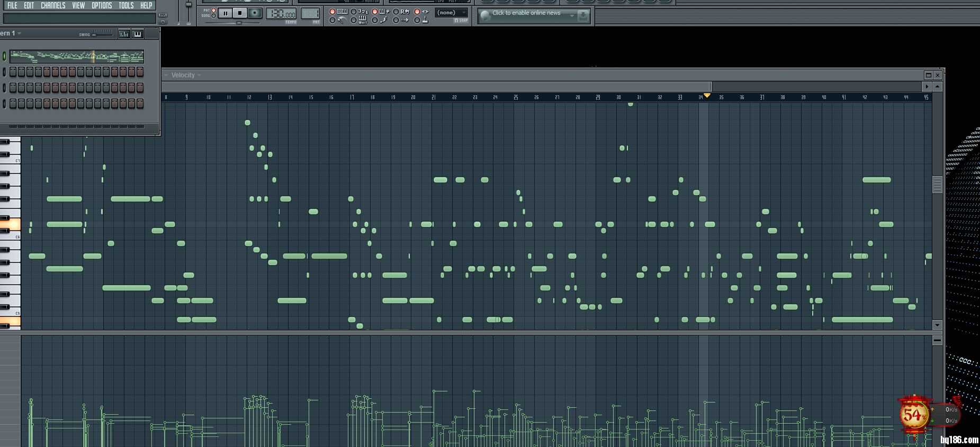980x447 pixels.
Task: Click the news download icon button
Action: pyautogui.click(x=583, y=16)
